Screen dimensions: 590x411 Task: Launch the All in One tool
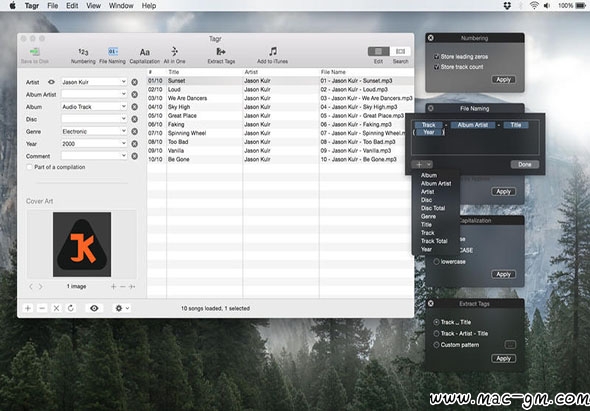pyautogui.click(x=175, y=55)
